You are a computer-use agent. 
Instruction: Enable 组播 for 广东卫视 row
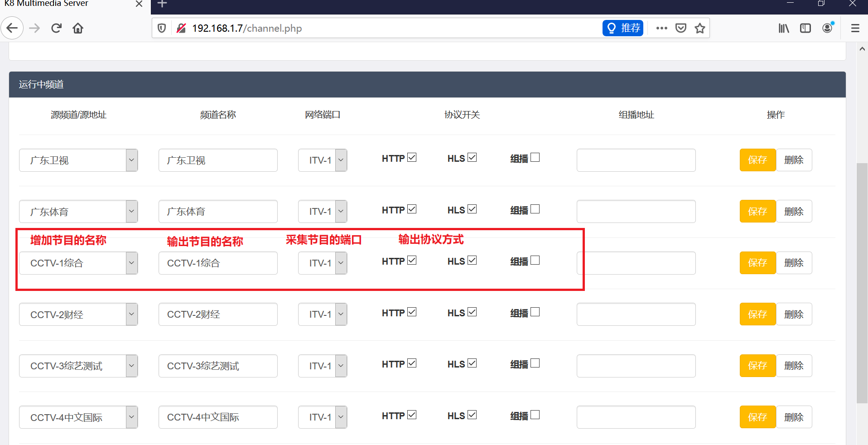(x=535, y=158)
